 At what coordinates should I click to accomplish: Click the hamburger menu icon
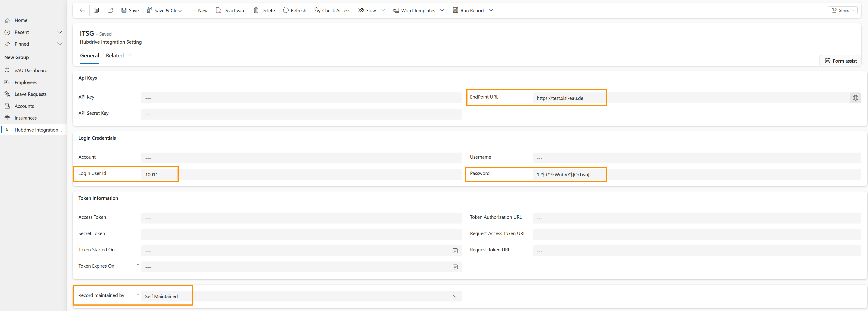[7, 7]
